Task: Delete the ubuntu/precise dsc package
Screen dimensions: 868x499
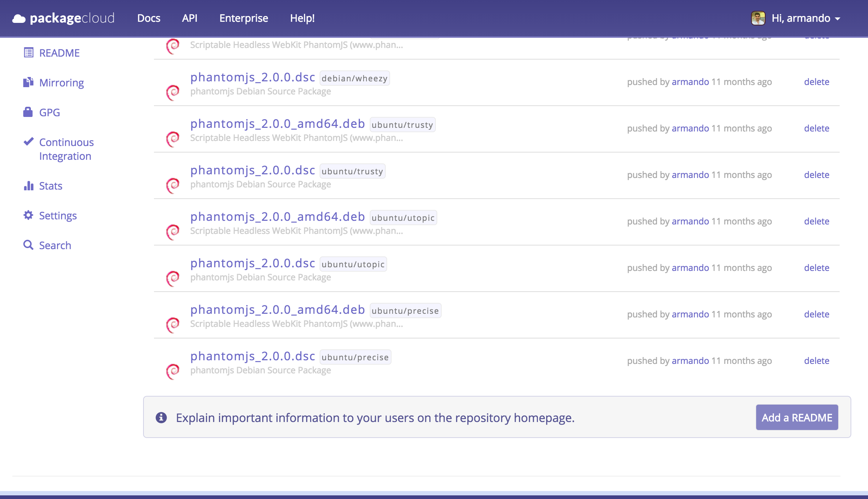Action: coord(816,361)
